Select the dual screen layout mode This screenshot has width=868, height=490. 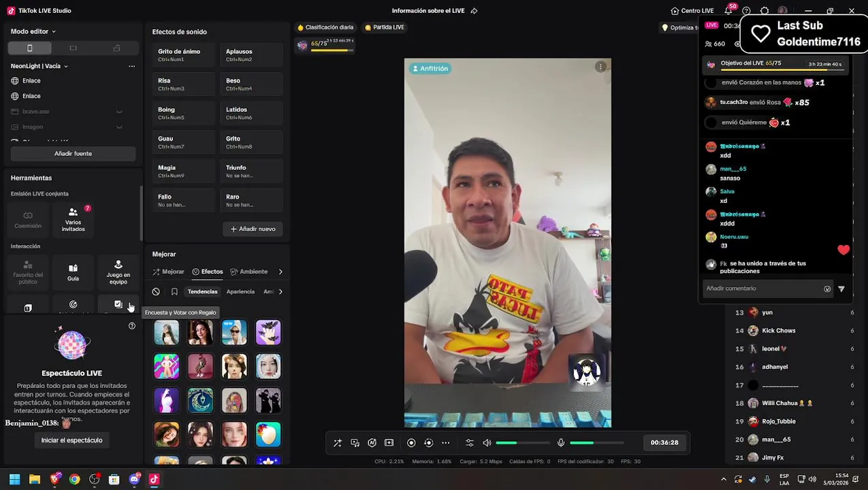click(116, 48)
